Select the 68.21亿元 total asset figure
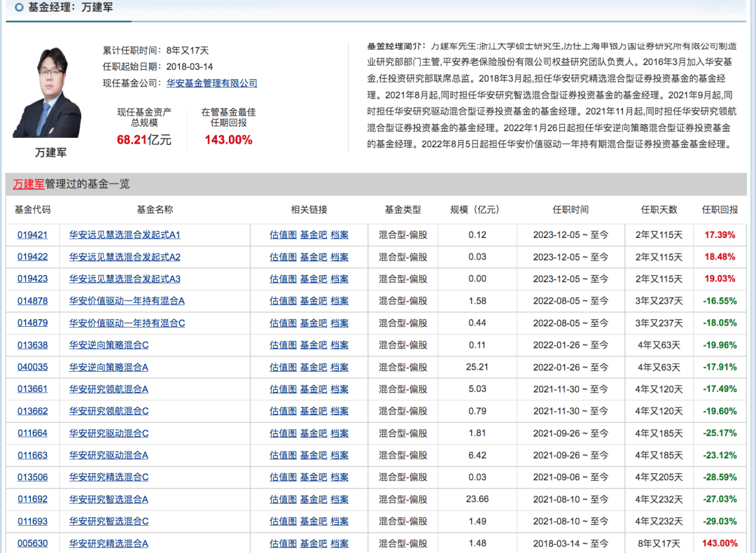The image size is (756, 553). coord(144,140)
